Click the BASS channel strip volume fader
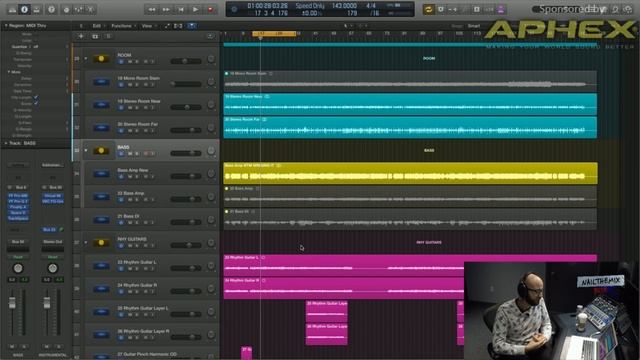The image size is (640, 360). [x=12, y=303]
